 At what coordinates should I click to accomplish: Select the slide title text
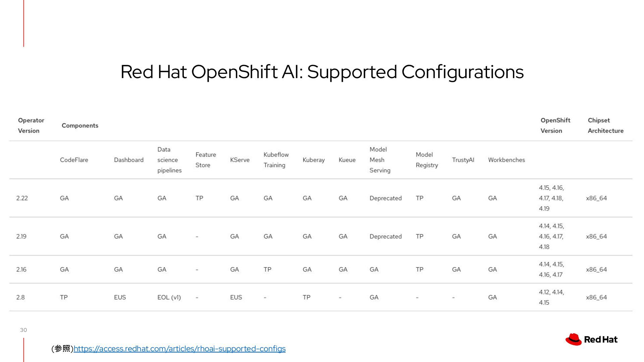[322, 72]
